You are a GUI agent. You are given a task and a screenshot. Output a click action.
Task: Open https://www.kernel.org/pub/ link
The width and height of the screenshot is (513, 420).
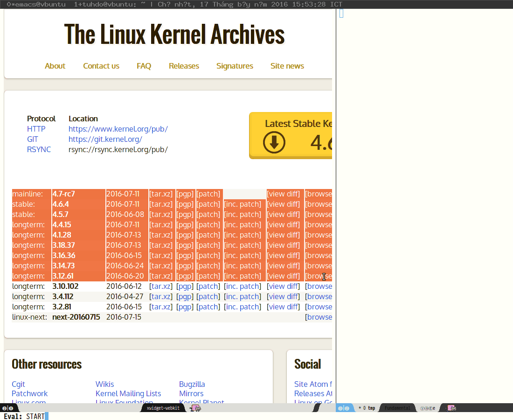coord(118,129)
